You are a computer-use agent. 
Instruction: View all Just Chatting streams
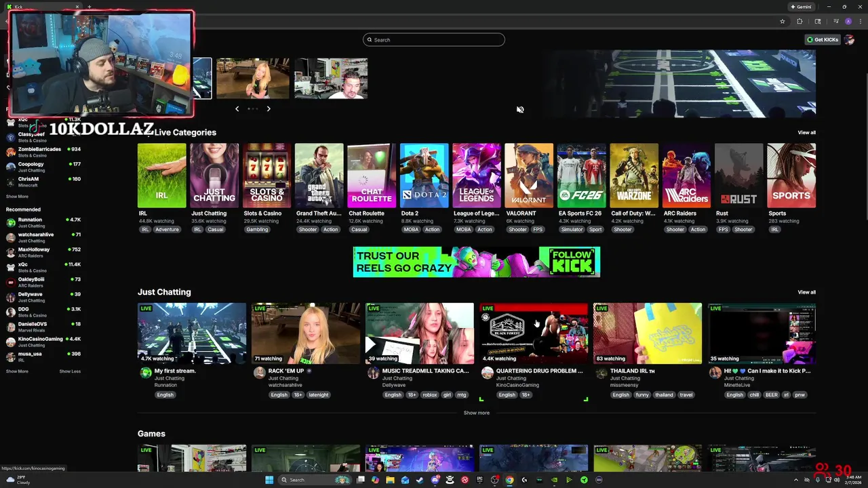point(806,292)
